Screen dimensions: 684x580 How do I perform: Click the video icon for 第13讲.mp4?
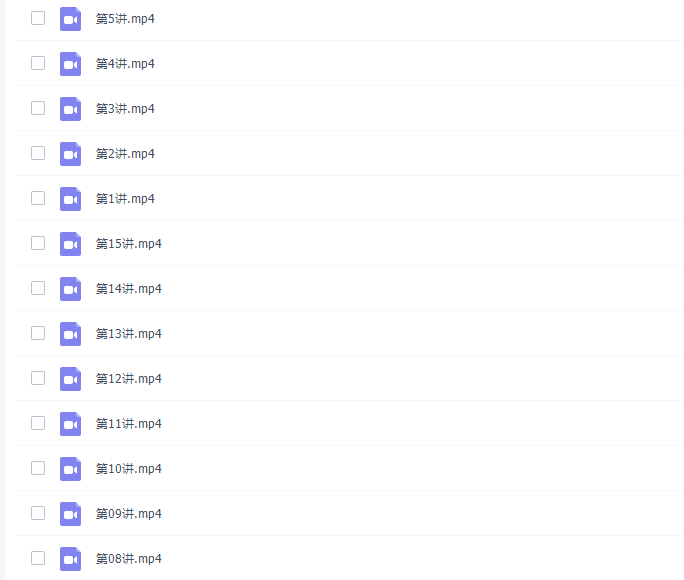click(x=70, y=334)
